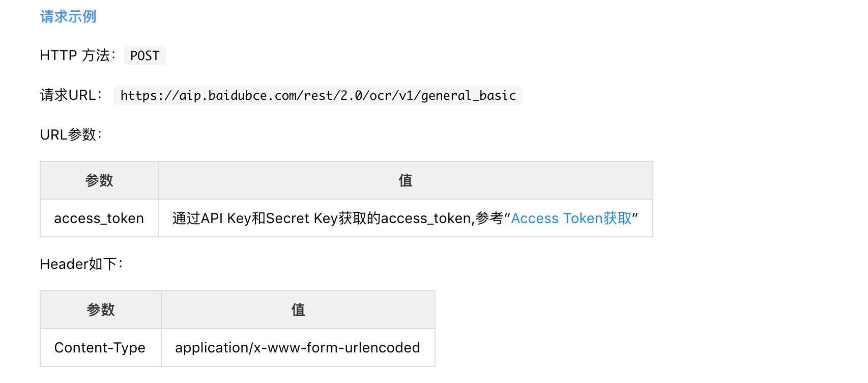Click 值 header in URL parameters table
The width and height of the screenshot is (868, 383).
[x=405, y=180]
